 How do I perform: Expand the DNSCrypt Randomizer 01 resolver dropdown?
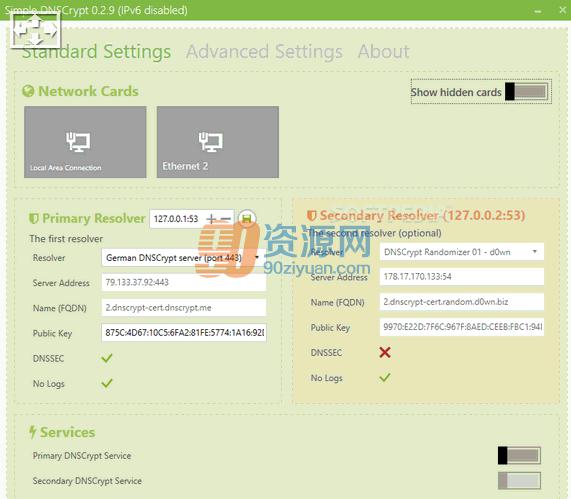click(462, 252)
